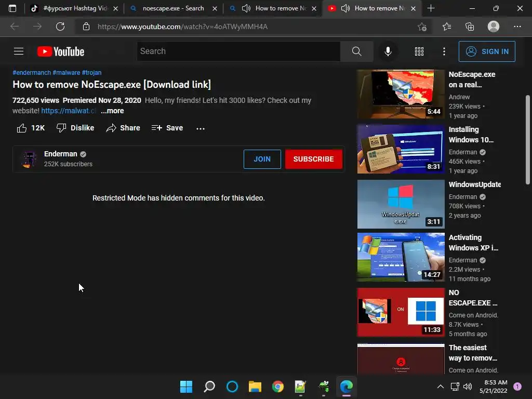The width and height of the screenshot is (532, 399).
Task: Open the Enderman channel avatar
Action: (29, 159)
